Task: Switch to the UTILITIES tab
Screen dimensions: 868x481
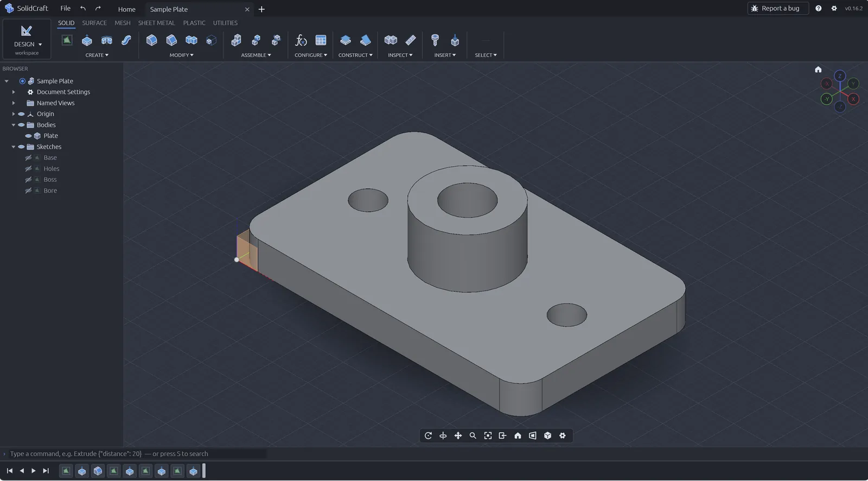Action: click(225, 23)
